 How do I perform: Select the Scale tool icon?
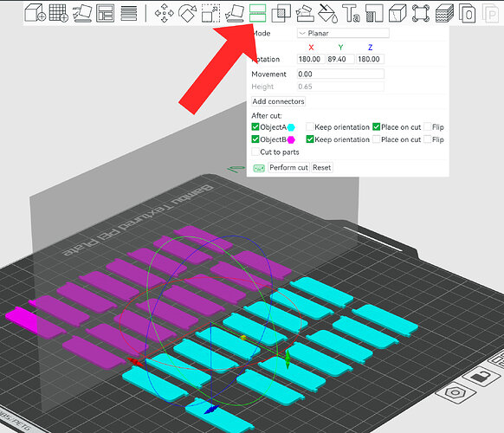point(210,13)
